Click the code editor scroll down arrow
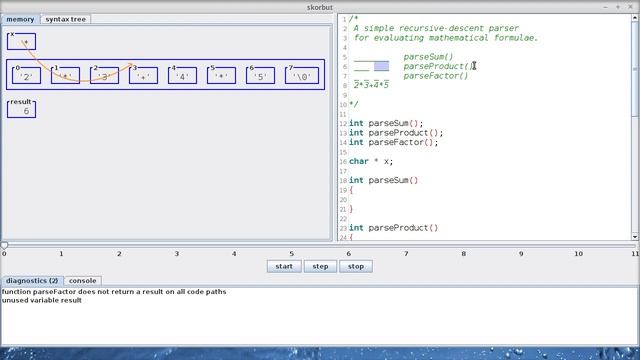 635,237
